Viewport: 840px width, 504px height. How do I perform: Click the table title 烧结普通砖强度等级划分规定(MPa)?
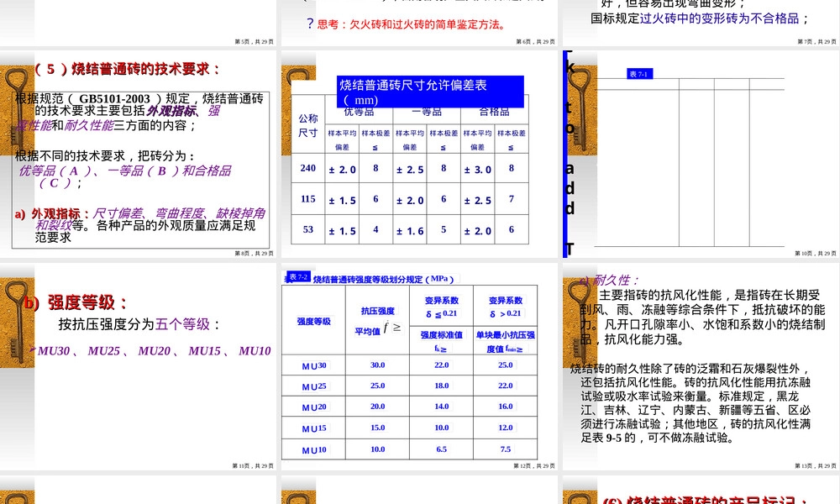(x=384, y=279)
